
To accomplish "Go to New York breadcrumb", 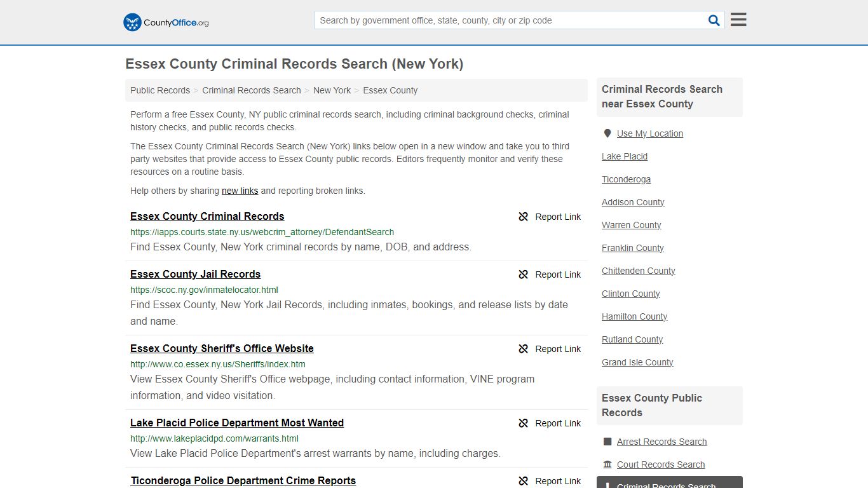I will pos(332,90).
